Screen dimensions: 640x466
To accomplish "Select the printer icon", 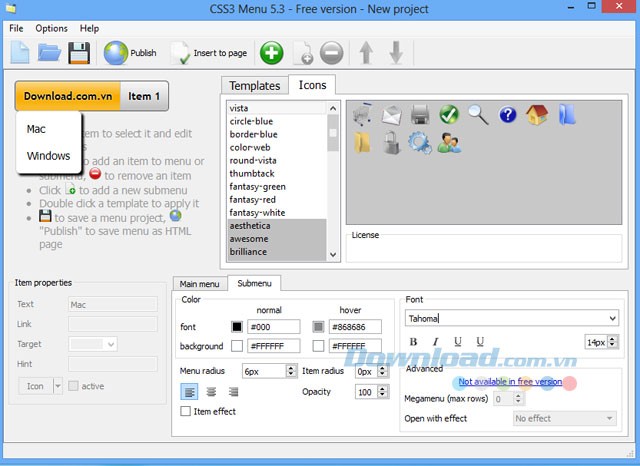I will [x=420, y=115].
